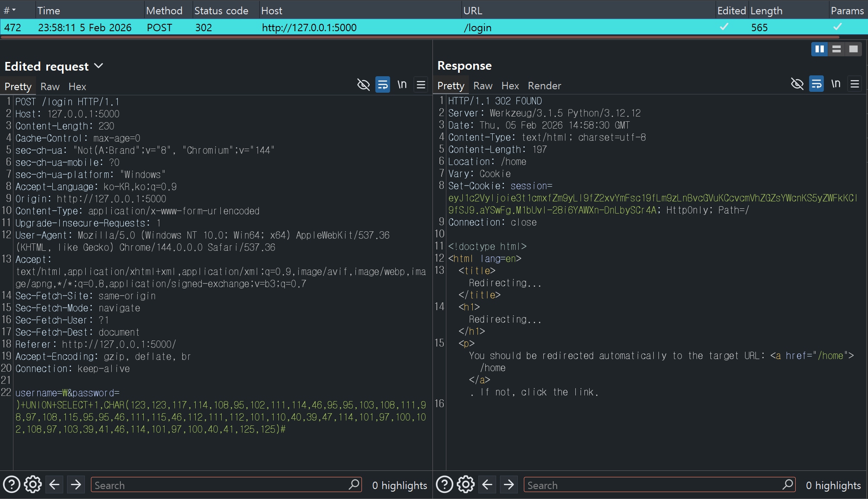Open the # column sort dropdown
The height and width of the screenshot is (499, 868).
[14, 10]
